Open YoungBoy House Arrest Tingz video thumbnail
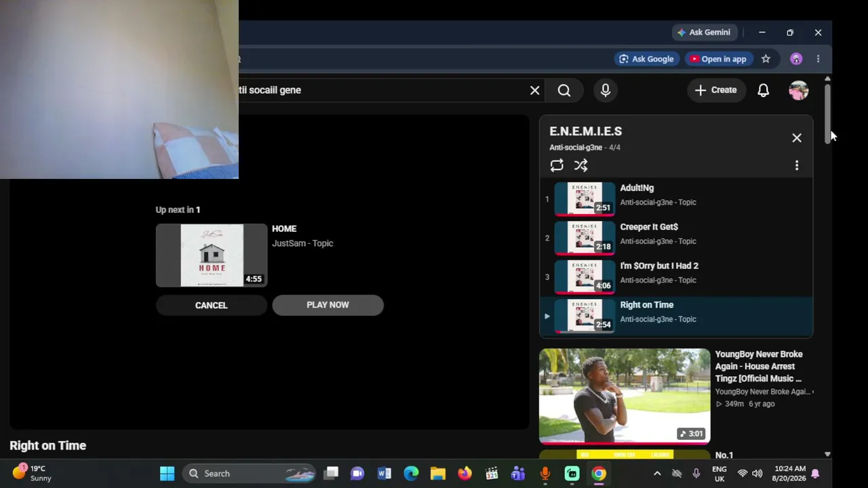Viewport: 868px width, 488px height. 625,396
